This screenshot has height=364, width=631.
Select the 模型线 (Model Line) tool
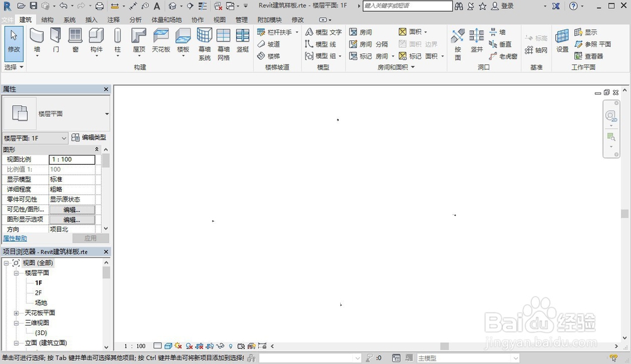tap(321, 44)
